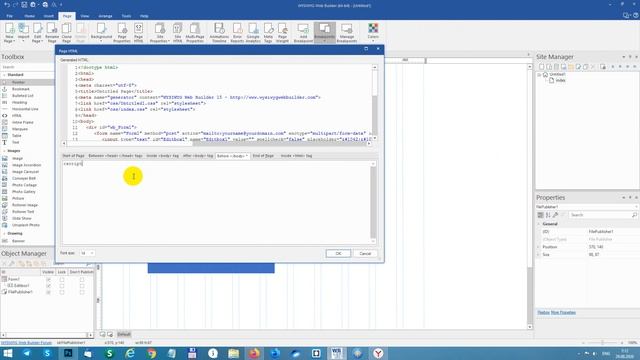Screen dimensions: 640x360
Task: Click the Toolbox search field
Action: [x=27, y=67]
